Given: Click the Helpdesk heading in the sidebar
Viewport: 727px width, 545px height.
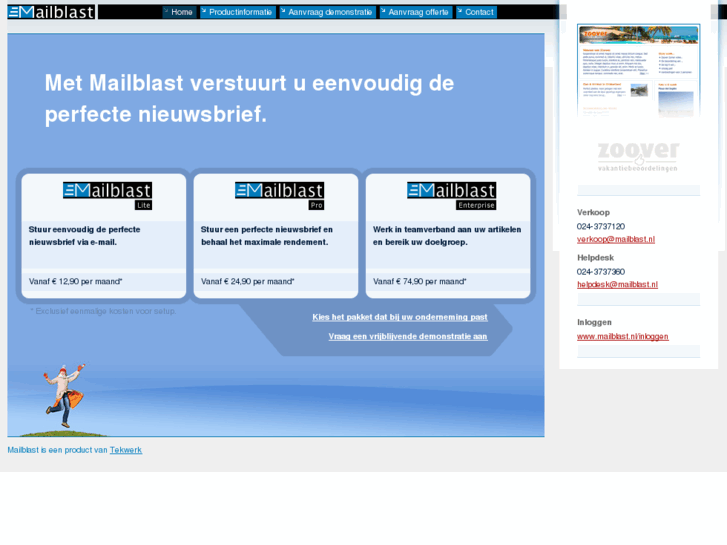Looking at the screenshot, I should pos(595,258).
